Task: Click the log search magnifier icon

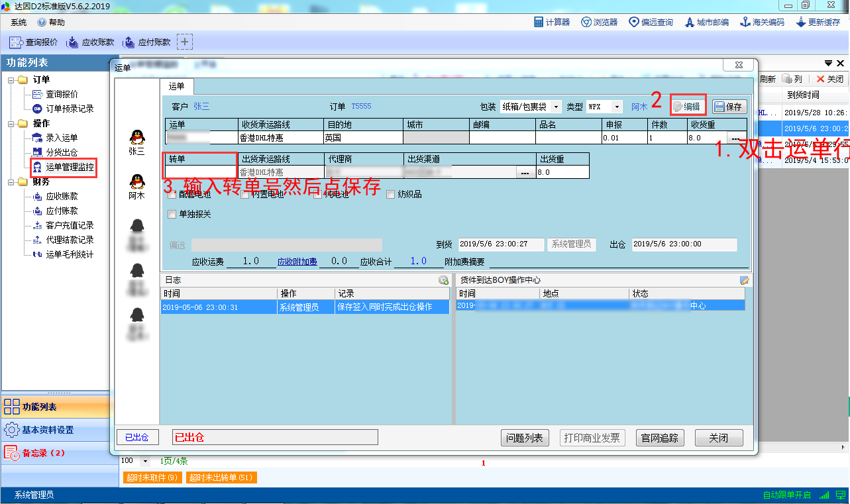Action: click(443, 281)
